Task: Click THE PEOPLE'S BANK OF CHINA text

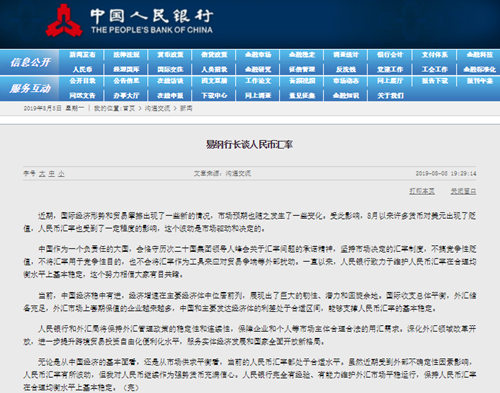Action: coord(152,30)
